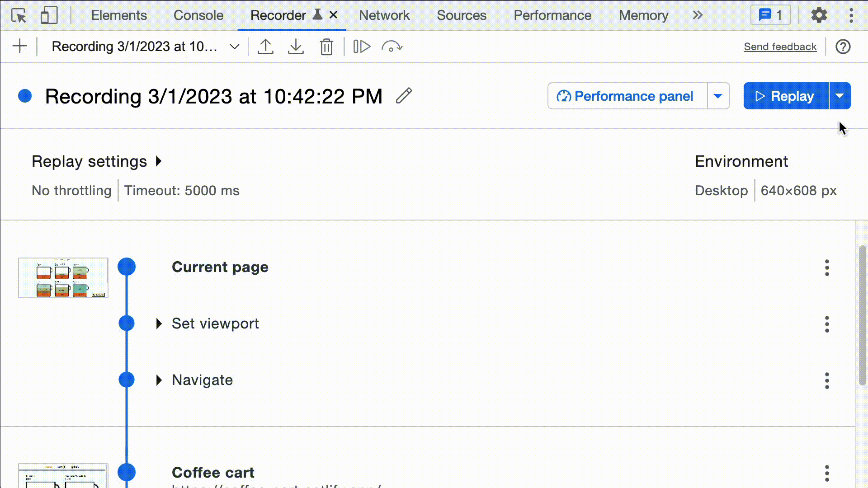Click the three-dot menu for Current page
The width and height of the screenshot is (868, 488).
pos(827,266)
